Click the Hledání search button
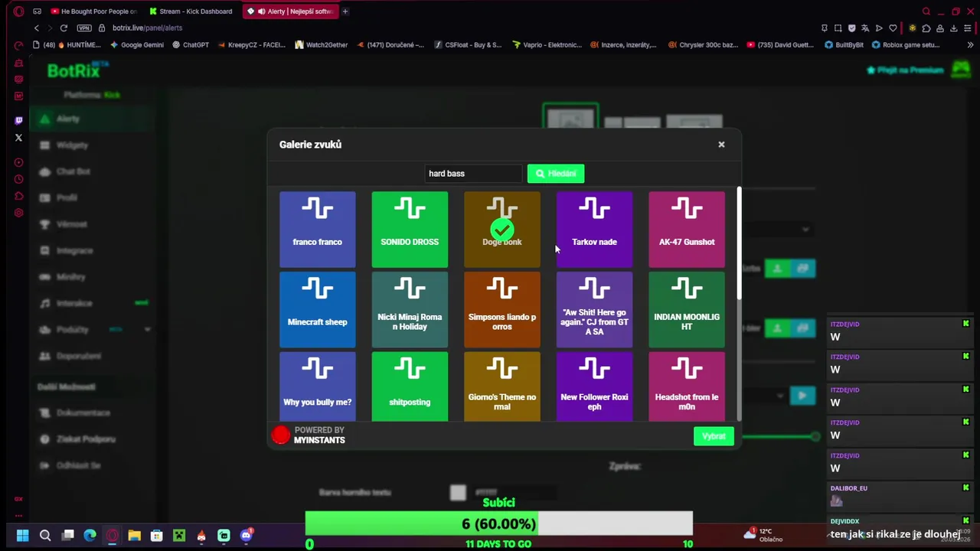 (556, 174)
